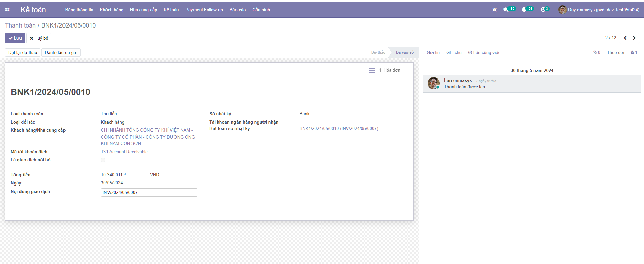This screenshot has height=264, width=644.
Task: Click the 'Đặt lại dự thảo' button
Action: click(x=23, y=53)
